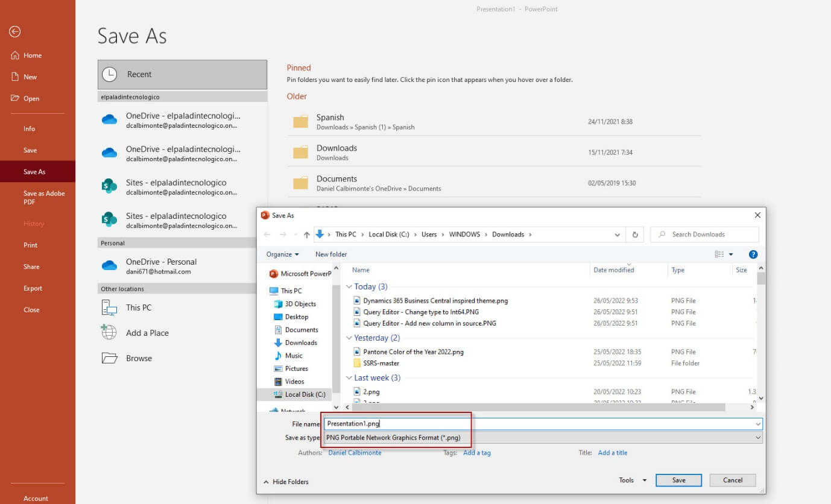
Task: Select the SSRS-master folder
Action: pyautogui.click(x=376, y=364)
